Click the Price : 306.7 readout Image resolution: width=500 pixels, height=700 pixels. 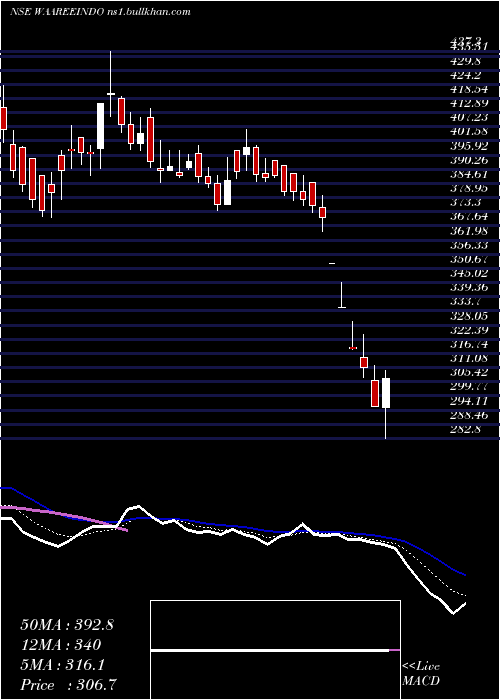pos(70,685)
